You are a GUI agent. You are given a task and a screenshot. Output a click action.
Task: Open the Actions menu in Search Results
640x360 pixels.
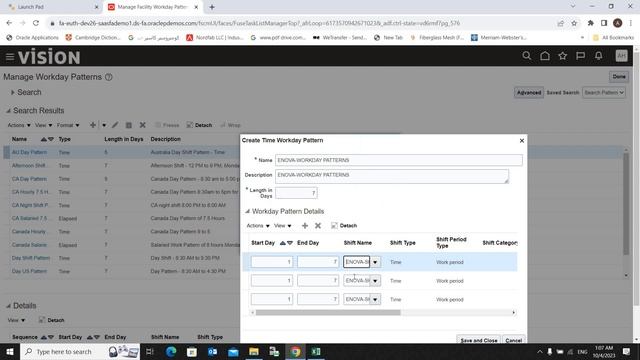[x=19, y=125]
